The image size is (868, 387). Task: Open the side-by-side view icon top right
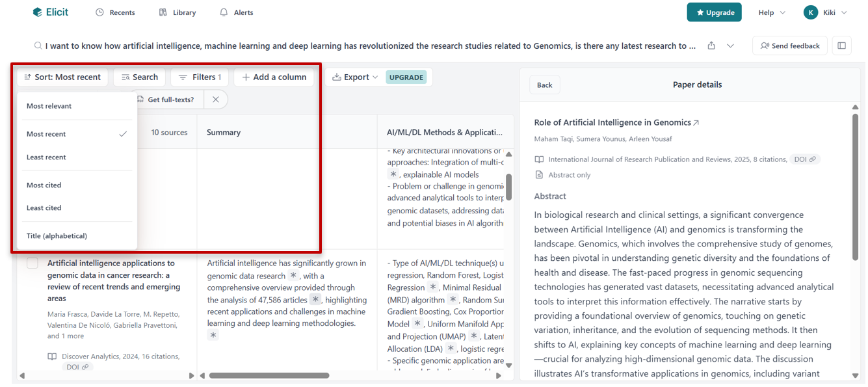tap(842, 45)
